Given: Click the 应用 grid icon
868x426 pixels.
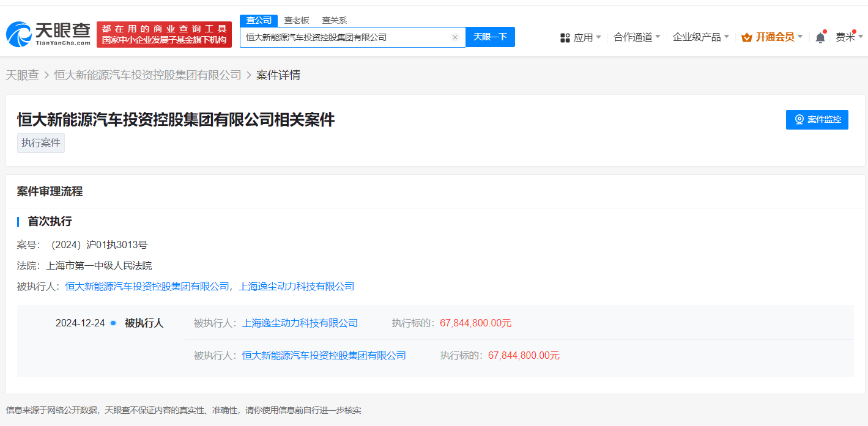Looking at the screenshot, I should (565, 38).
